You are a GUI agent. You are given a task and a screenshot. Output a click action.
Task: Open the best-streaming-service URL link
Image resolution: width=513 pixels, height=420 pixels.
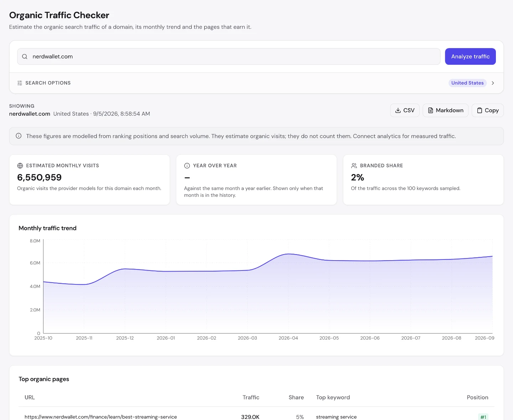pos(101,417)
